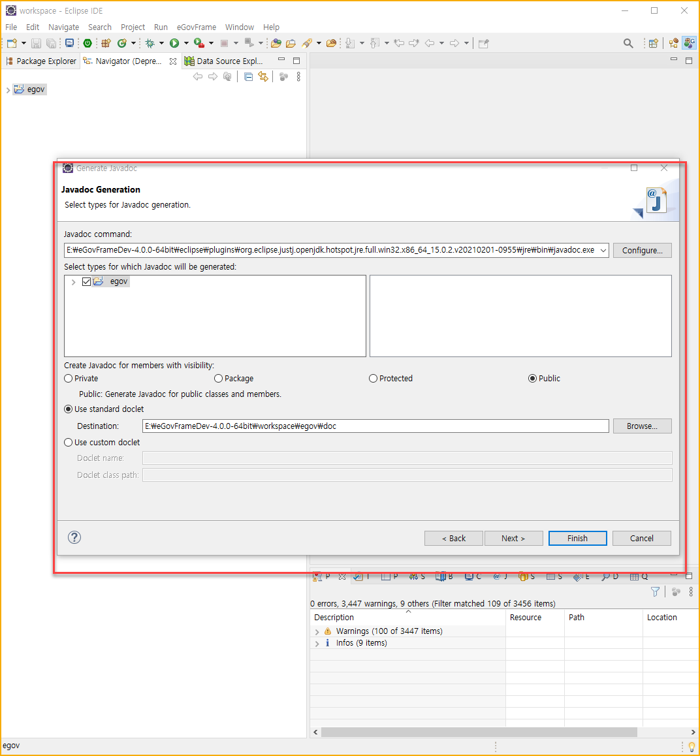This screenshot has height=756, width=700.
Task: Click the red Stop toolbar icon
Action: pyautogui.click(x=224, y=43)
